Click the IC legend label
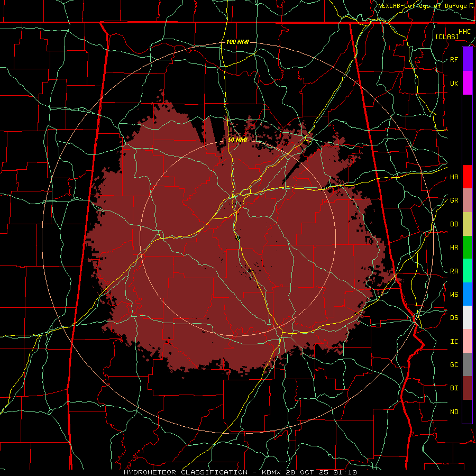Viewport: 476px width, 476px height. click(454, 342)
